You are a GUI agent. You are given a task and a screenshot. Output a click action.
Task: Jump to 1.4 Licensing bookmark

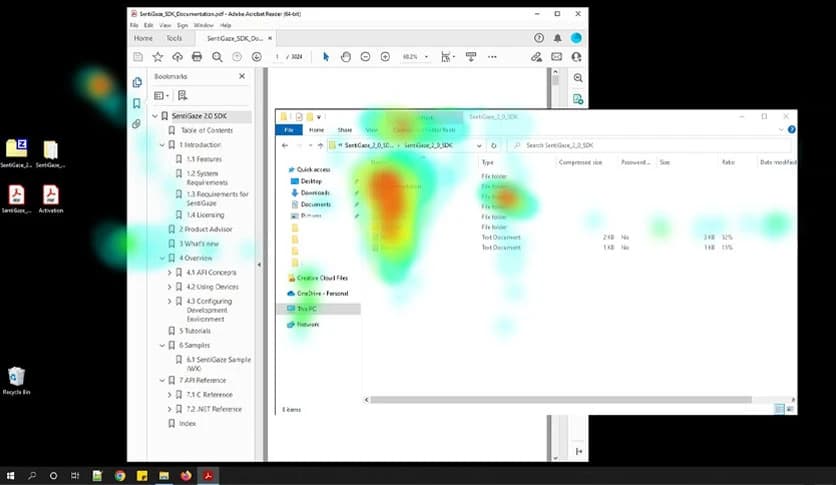coord(205,215)
